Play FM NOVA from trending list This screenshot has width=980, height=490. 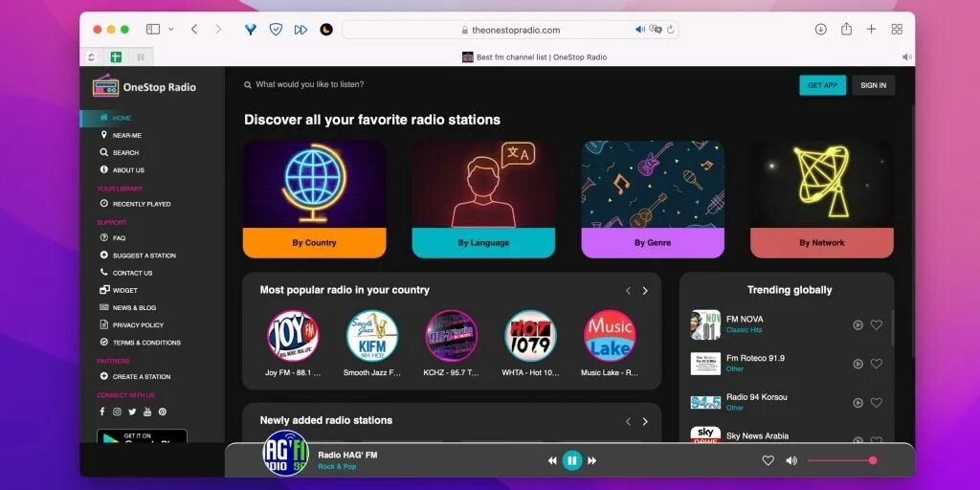(858, 325)
